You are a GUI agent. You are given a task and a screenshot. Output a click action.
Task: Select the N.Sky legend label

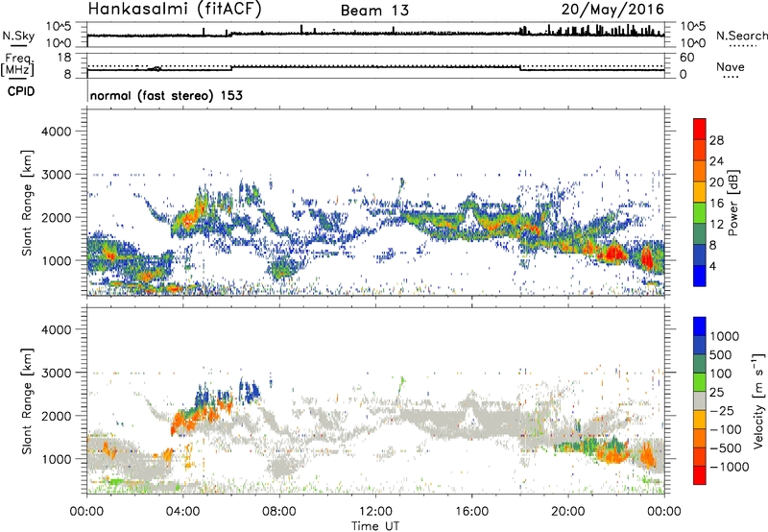tap(18, 36)
